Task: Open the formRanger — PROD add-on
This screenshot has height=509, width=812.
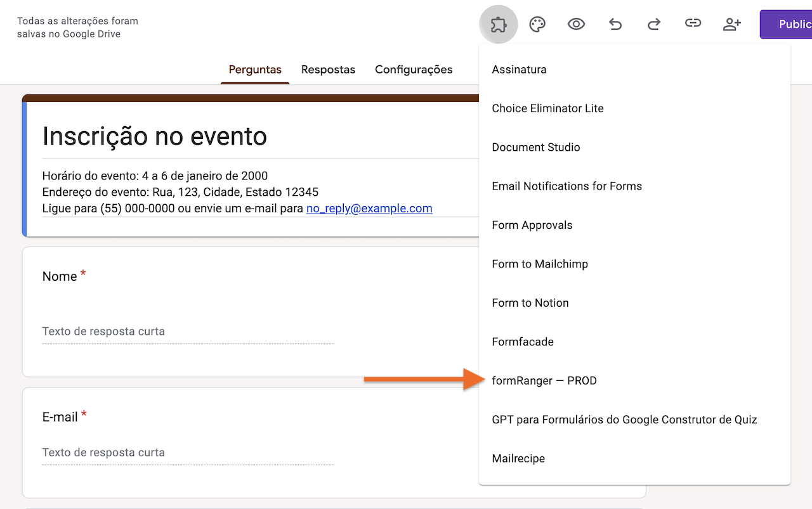Action: coord(544,380)
